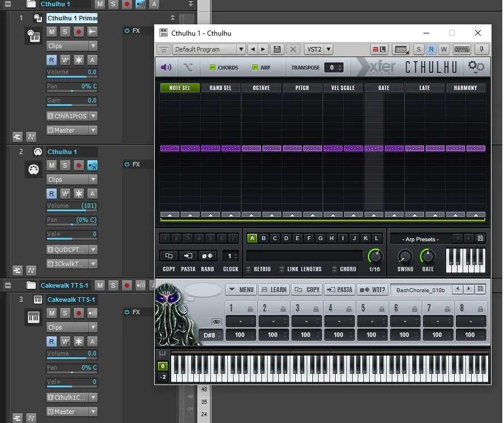Select the HARMONY tab
504x423 pixels.
pos(465,88)
